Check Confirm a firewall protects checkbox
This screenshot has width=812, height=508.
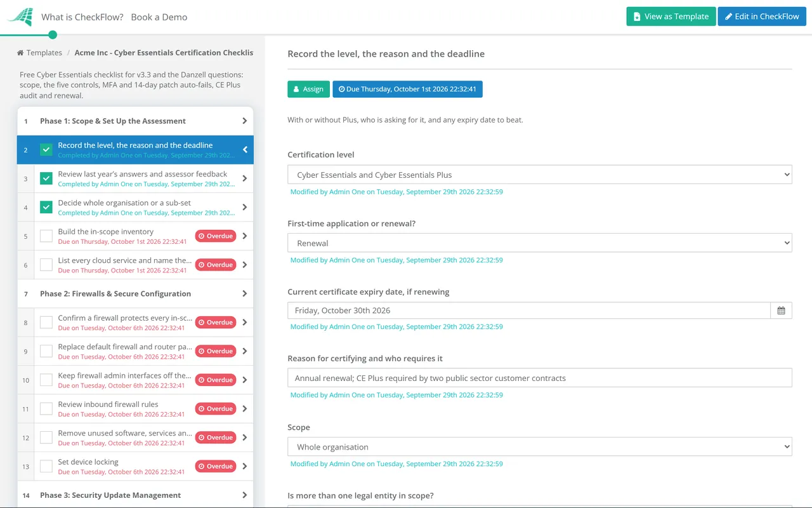(46, 323)
